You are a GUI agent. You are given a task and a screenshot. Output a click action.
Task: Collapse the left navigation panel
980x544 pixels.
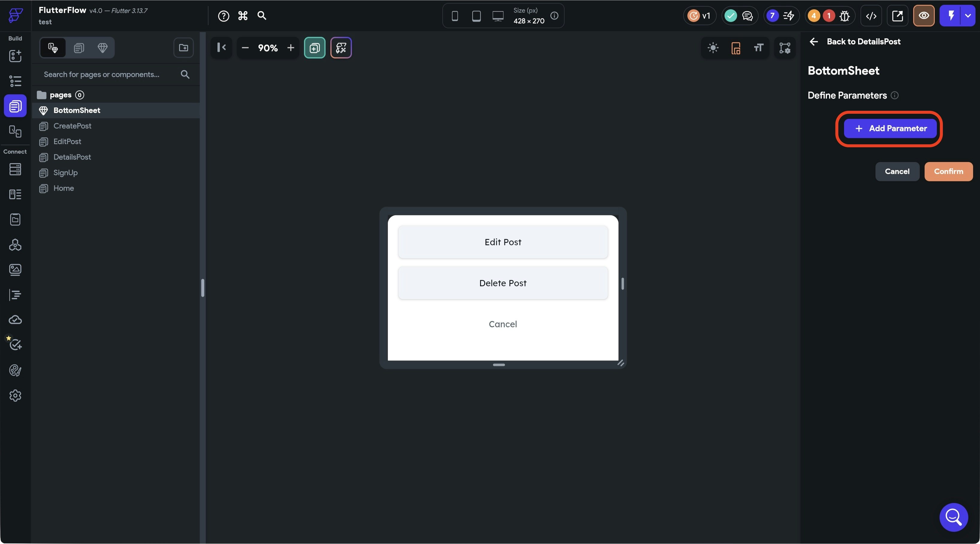tap(221, 48)
